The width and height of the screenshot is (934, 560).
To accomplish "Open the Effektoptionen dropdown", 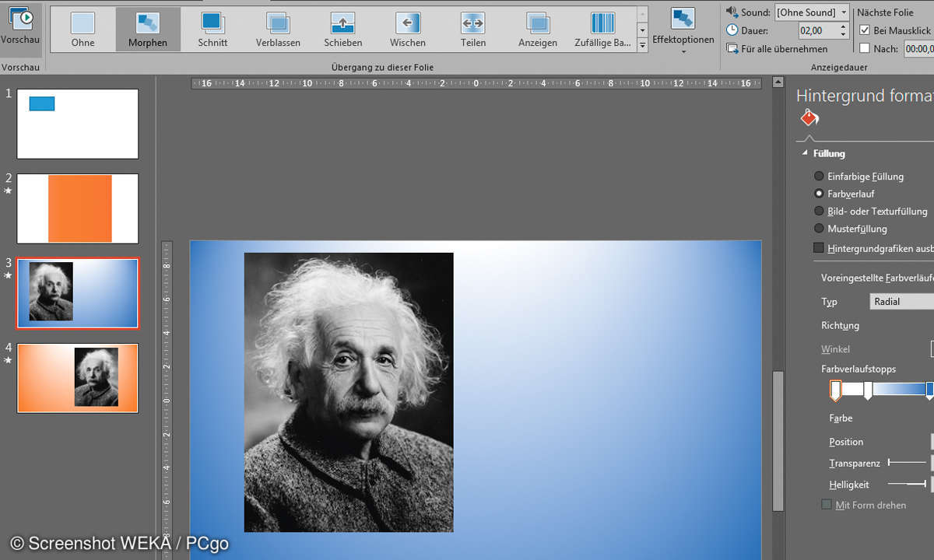I will click(683, 30).
